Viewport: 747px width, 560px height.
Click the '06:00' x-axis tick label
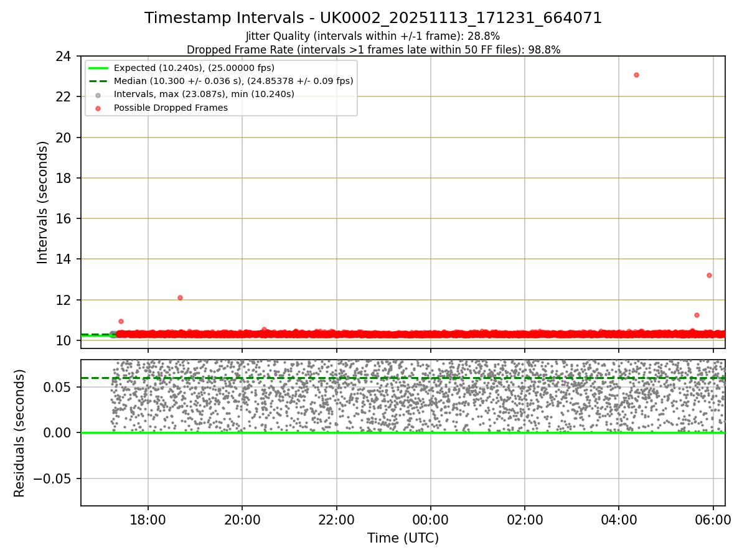(x=713, y=519)
